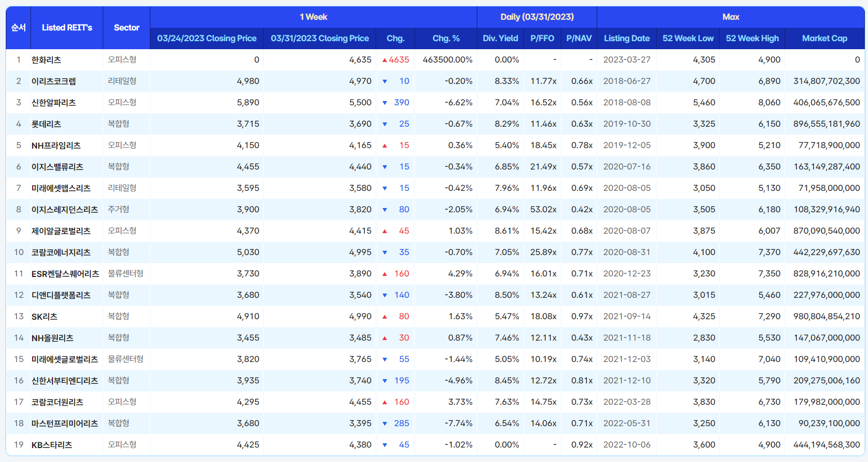Click the red up arrow in ESR켄달스퀘어리츠 row
Image resolution: width=868 pixels, height=462 pixels.
(385, 274)
